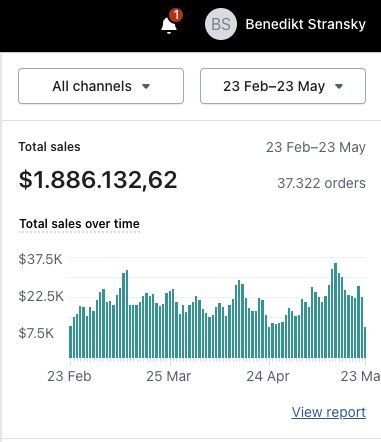The width and height of the screenshot is (381, 442).
Task: Click the date range dropdown arrow
Action: pos(339,87)
